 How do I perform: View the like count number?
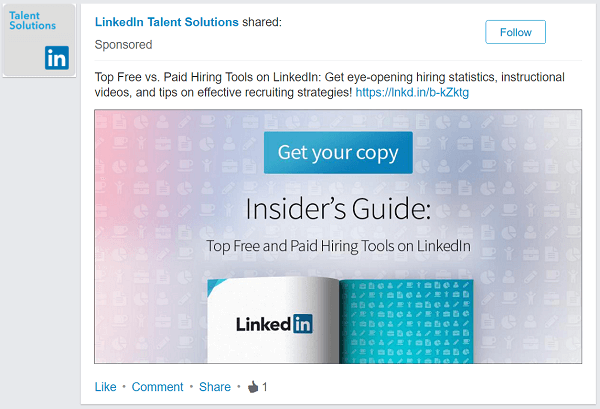pos(265,387)
